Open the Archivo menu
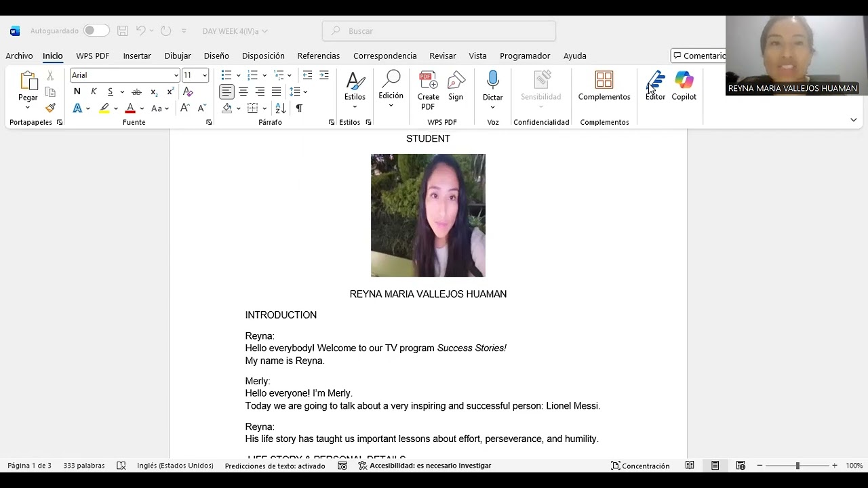 pyautogui.click(x=19, y=56)
